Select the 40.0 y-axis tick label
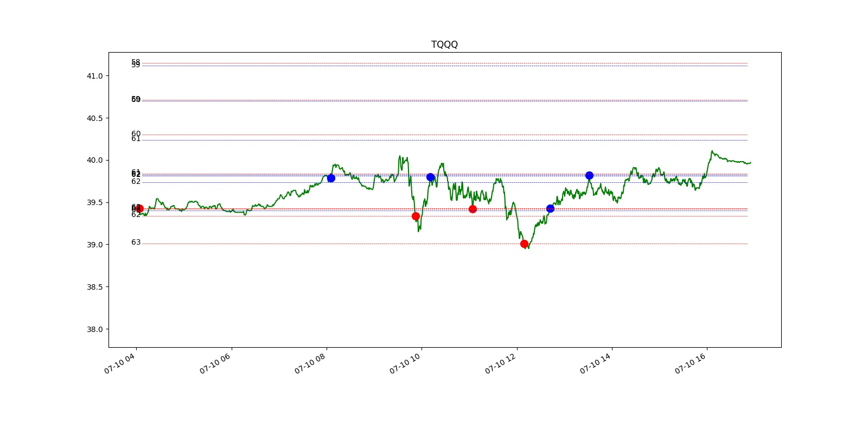The image size is (868, 434). [94, 161]
